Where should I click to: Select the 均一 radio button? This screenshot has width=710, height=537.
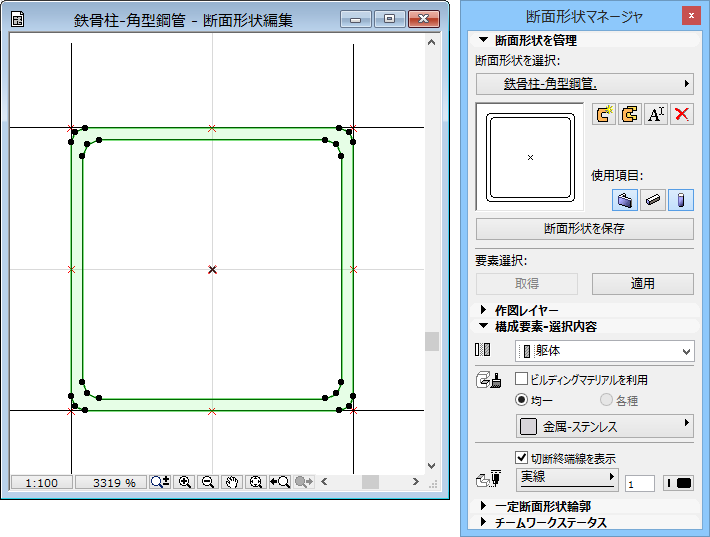[522, 400]
